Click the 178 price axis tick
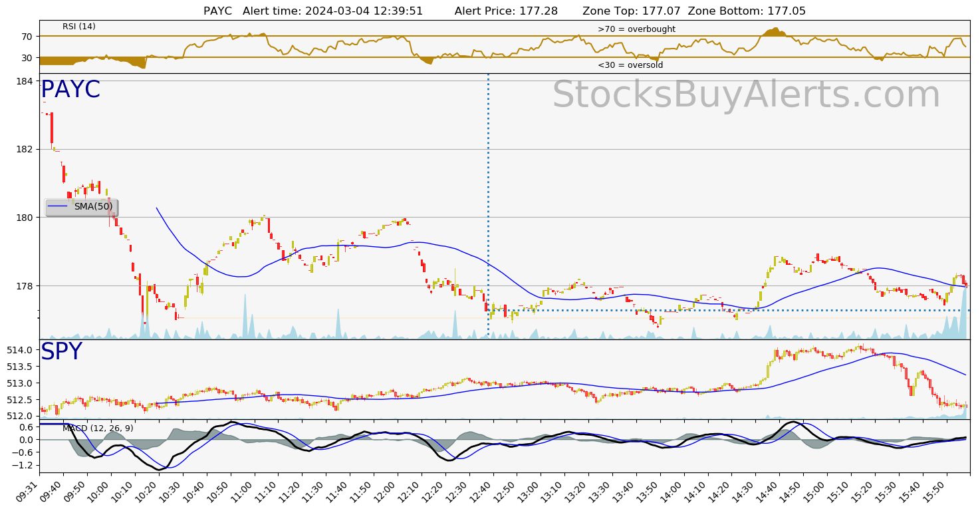The height and width of the screenshot is (511, 980). [25, 286]
